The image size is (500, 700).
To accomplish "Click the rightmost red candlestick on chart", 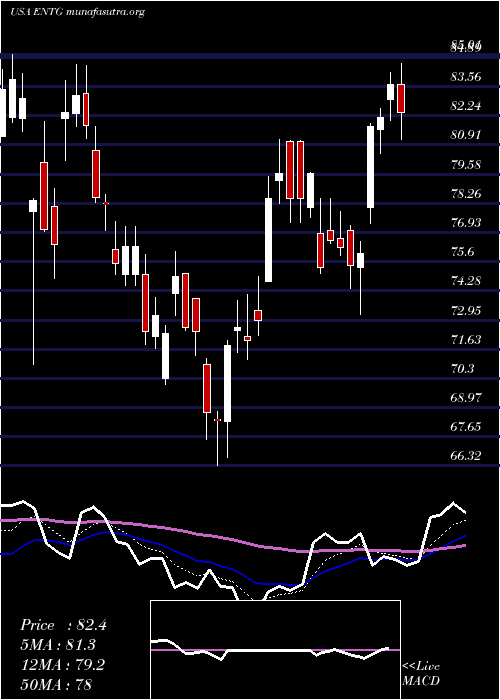I will [x=401, y=98].
